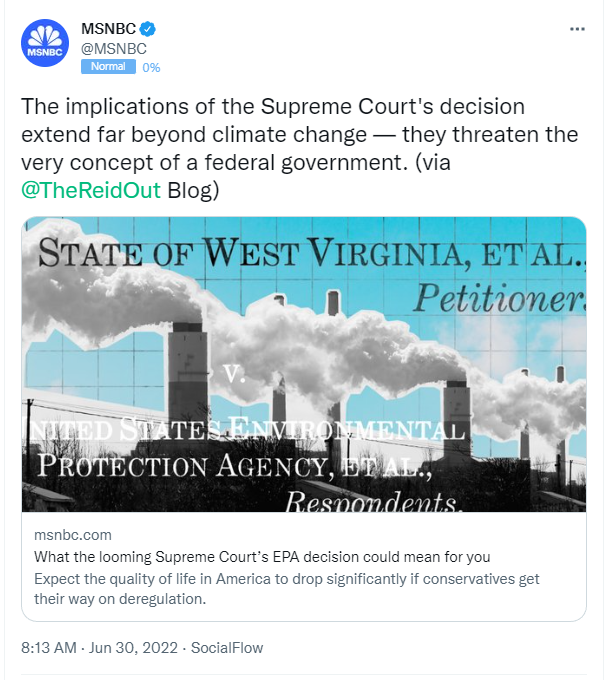
Task: Click the SocialFlow source label
Action: tap(227, 648)
